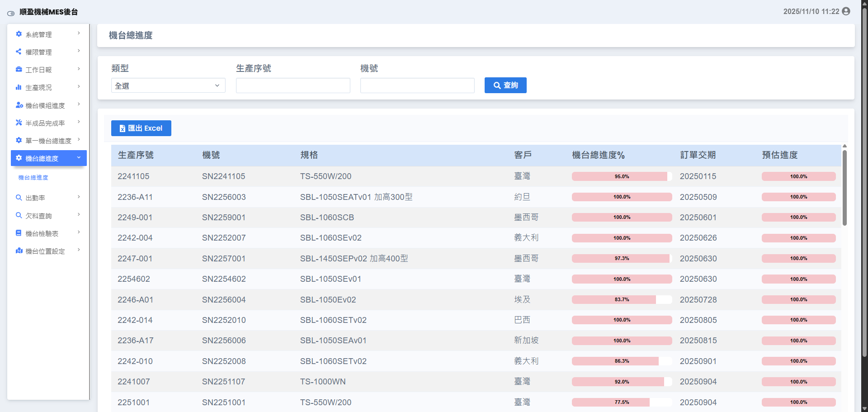This screenshot has width=868, height=412.
Task: Expand the 機台模組進度 menu chevron
Action: [x=79, y=104]
